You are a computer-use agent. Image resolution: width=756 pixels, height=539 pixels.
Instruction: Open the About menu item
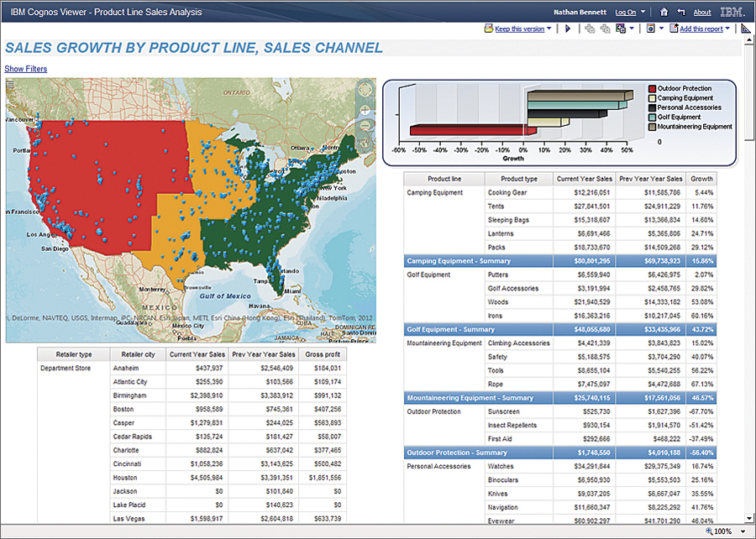coord(702,12)
